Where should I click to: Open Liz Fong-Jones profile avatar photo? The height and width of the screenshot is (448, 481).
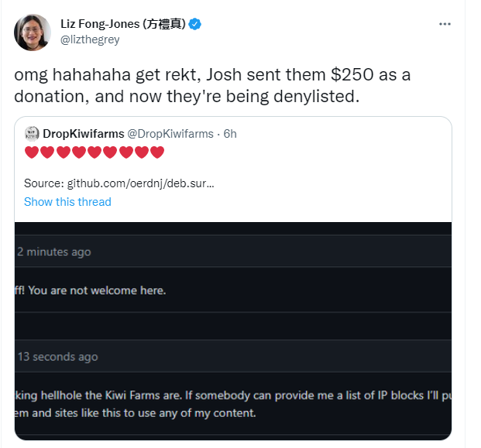pyautogui.click(x=33, y=32)
